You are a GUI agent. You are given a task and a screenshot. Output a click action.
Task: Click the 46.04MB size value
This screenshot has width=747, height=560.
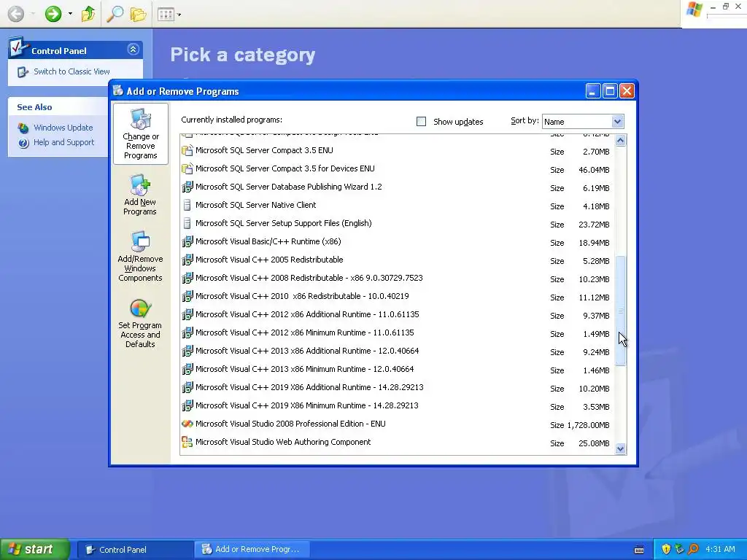(594, 170)
